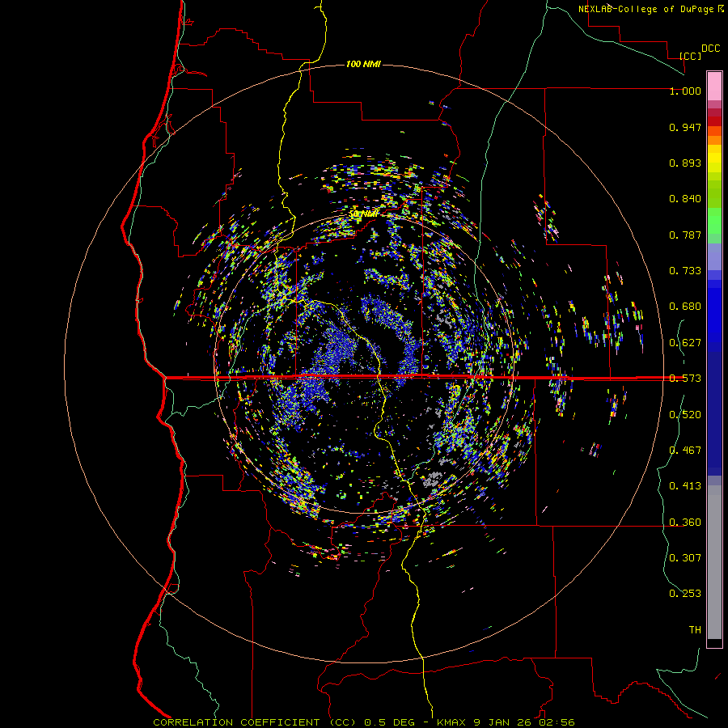728x728 pixels.
Task: Select the 0.360 scale value
Action: (x=685, y=523)
